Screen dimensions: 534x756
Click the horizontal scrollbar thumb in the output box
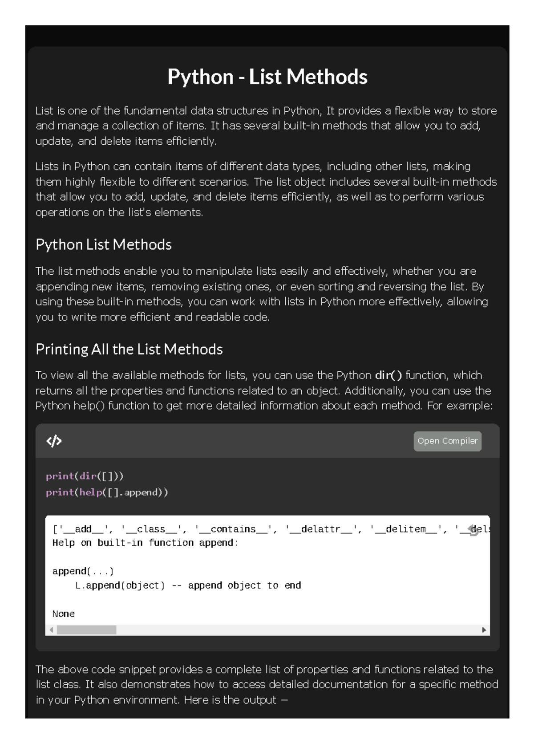coord(86,630)
